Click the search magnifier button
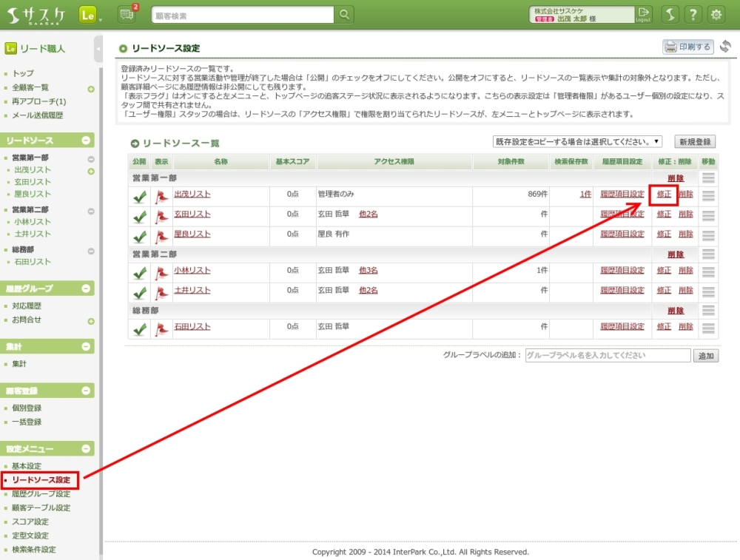The width and height of the screenshot is (740, 560). click(x=345, y=15)
